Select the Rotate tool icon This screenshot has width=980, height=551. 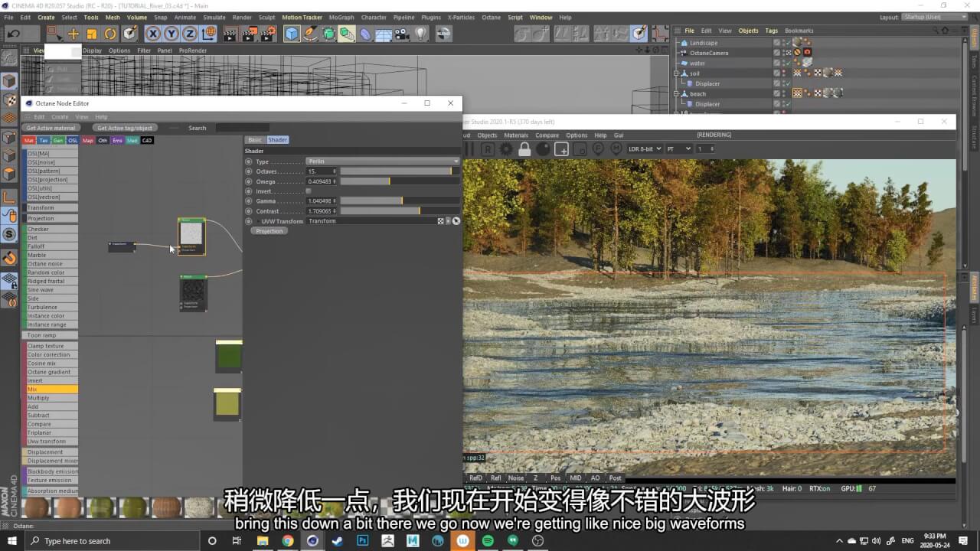click(x=110, y=34)
